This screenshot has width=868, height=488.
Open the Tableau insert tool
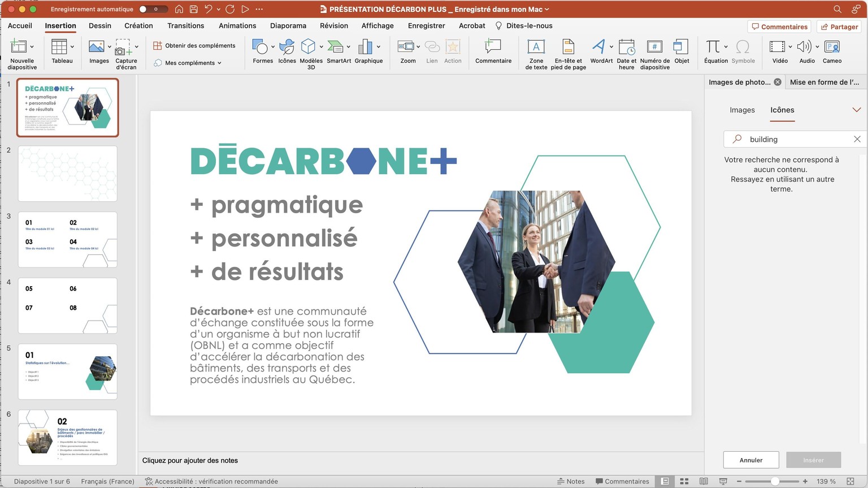(x=59, y=46)
